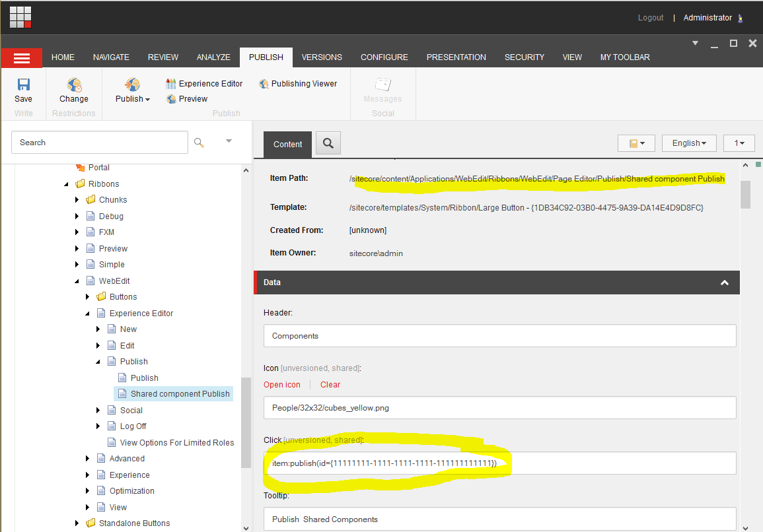Image resolution: width=763 pixels, height=532 pixels.
Task: Click the Click command input field
Action: 499,463
